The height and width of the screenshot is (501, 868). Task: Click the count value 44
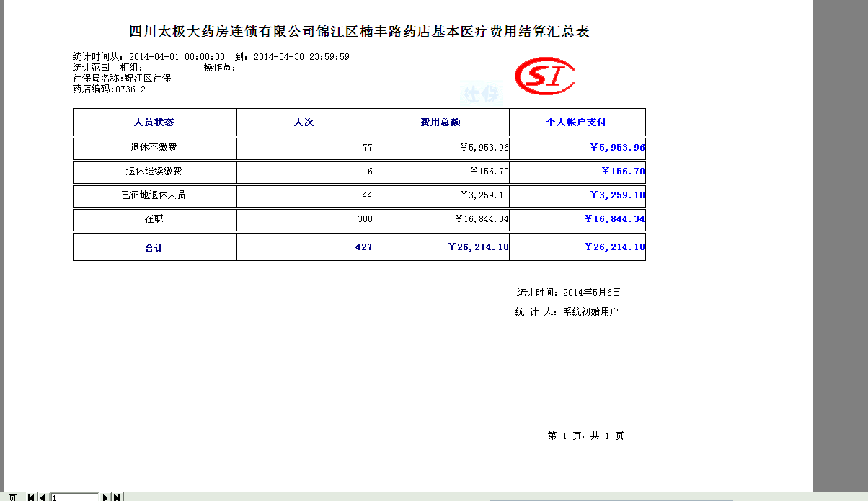coord(367,195)
